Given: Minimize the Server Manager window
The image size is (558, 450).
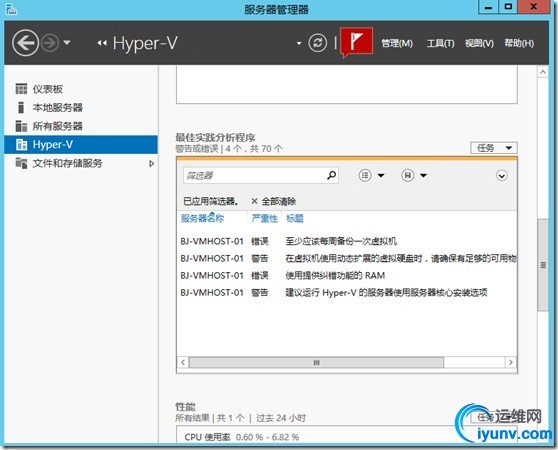Looking at the screenshot, I should click(x=489, y=7).
